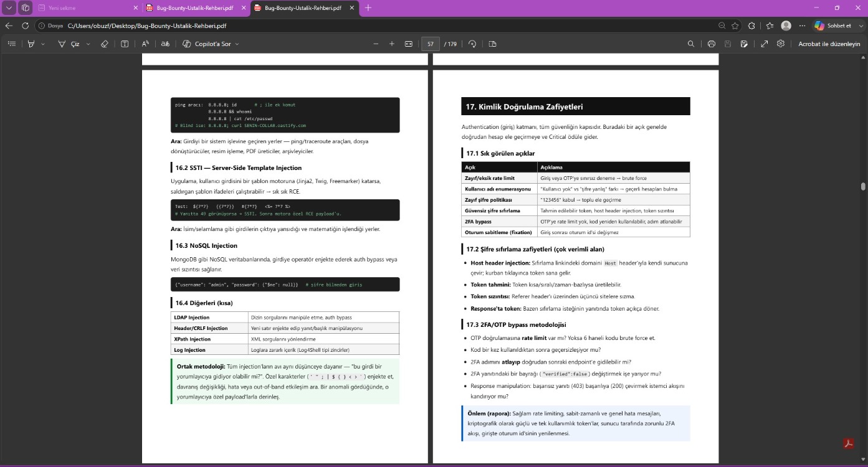
Task: Select the Çiz drawing tool
Action: (x=69, y=44)
